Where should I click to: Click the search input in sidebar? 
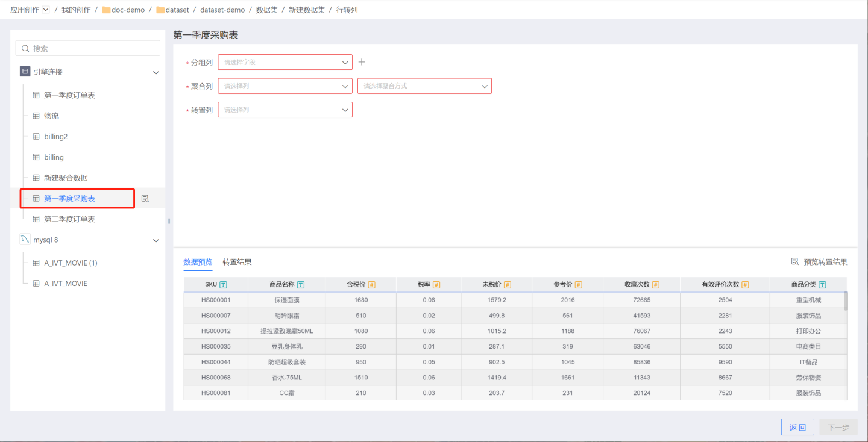click(88, 48)
